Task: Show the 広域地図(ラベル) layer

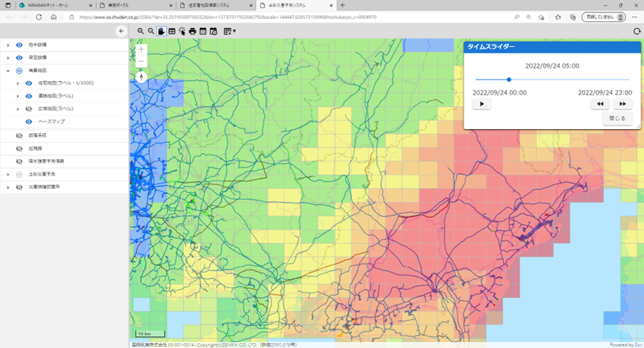Action: 29,109
